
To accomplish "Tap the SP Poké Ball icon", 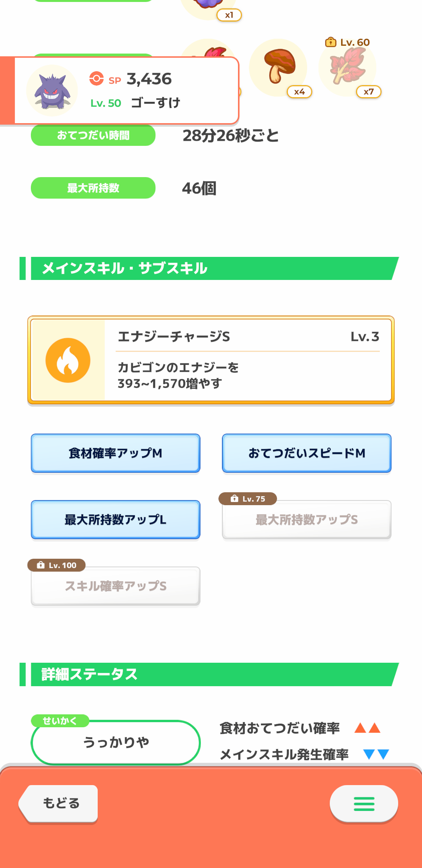I will point(97,79).
